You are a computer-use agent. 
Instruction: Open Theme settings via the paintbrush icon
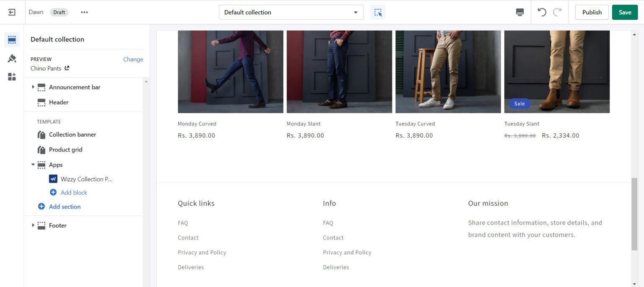tap(12, 58)
